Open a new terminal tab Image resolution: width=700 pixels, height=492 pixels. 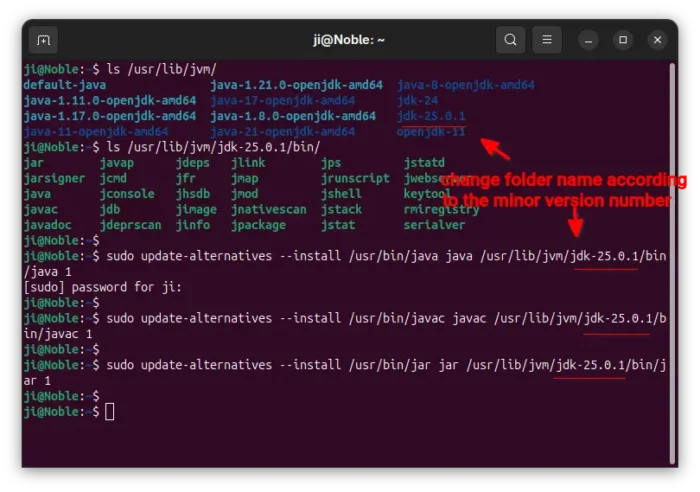point(43,40)
